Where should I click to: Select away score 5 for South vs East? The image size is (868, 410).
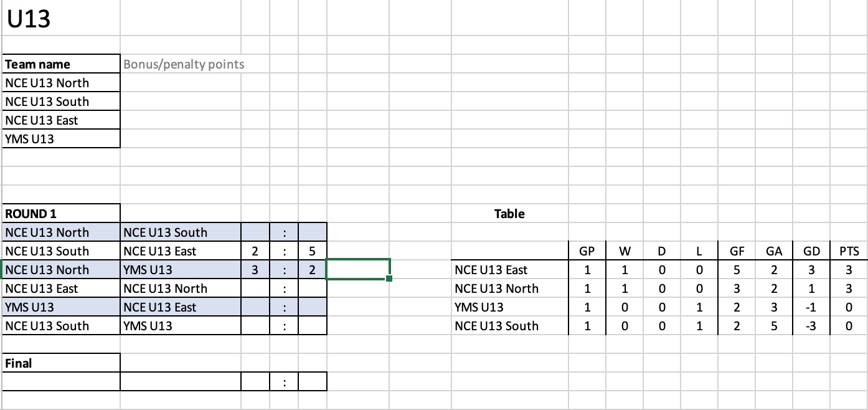point(313,251)
